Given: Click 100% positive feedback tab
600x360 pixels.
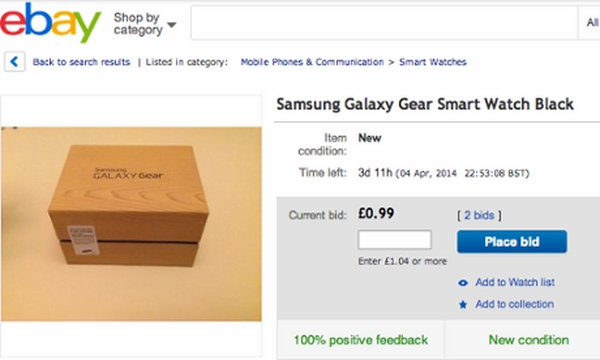Looking at the screenshot, I should pos(361,340).
